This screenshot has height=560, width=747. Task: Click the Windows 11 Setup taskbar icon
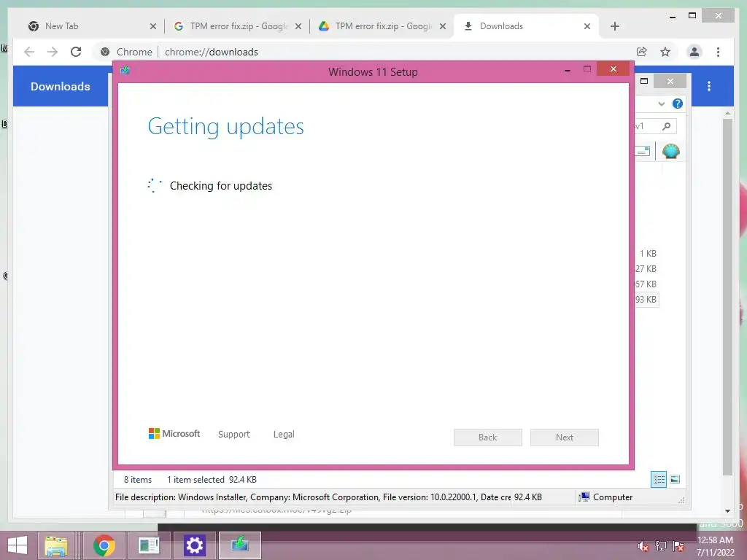240,545
